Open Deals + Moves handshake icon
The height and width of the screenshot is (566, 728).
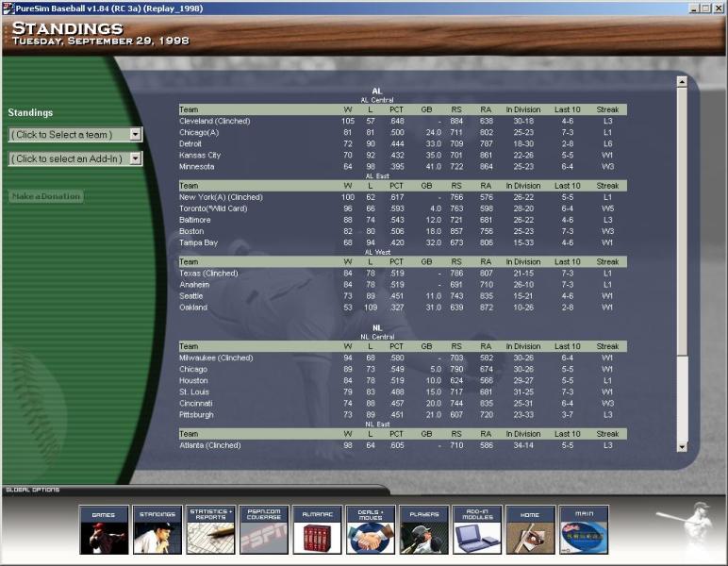coord(371,530)
